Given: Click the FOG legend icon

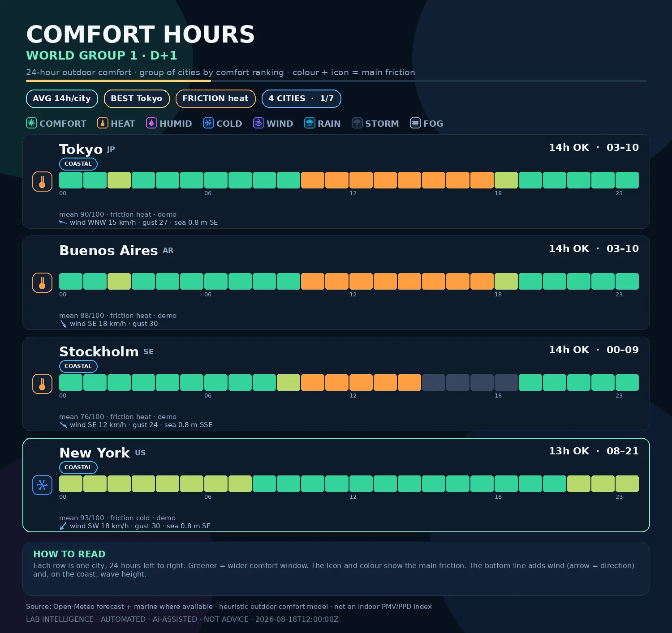Looking at the screenshot, I should click(415, 123).
